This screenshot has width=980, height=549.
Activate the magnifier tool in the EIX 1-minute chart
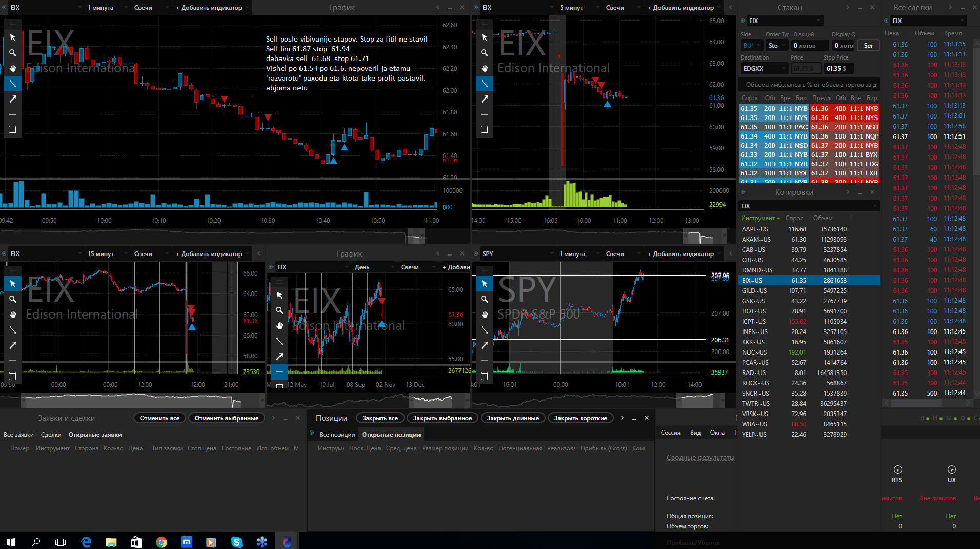13,53
